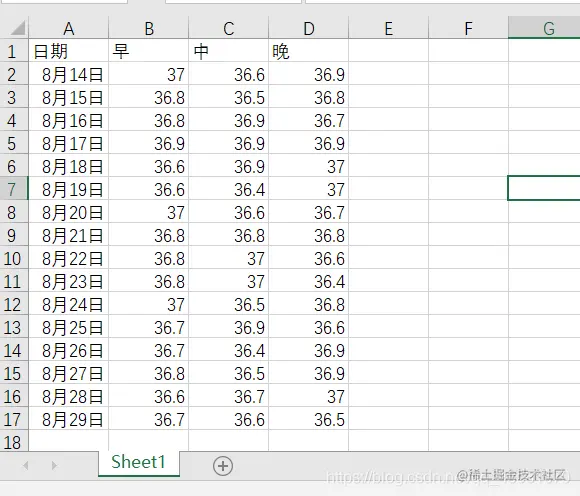Select column B header

[149, 27]
